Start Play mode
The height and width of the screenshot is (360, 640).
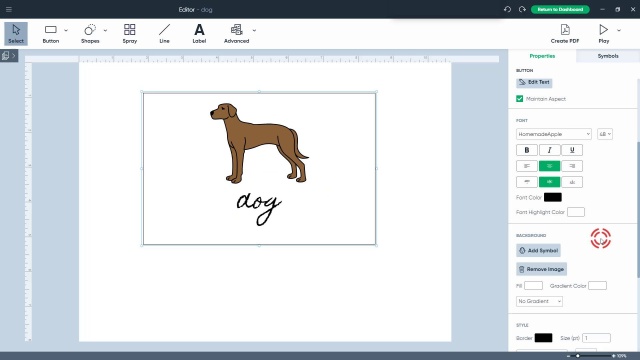[x=604, y=33]
